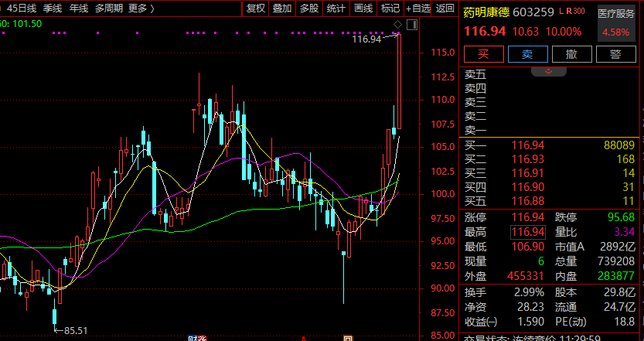Toggle the side panel layout icon
Viewport: 644px width, 341px height.
click(x=412, y=25)
